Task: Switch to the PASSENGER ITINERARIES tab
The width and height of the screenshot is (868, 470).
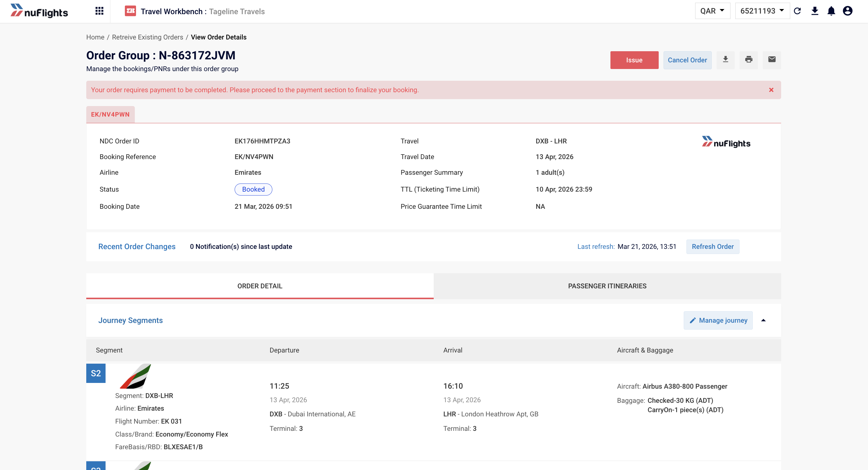Action: click(x=607, y=286)
